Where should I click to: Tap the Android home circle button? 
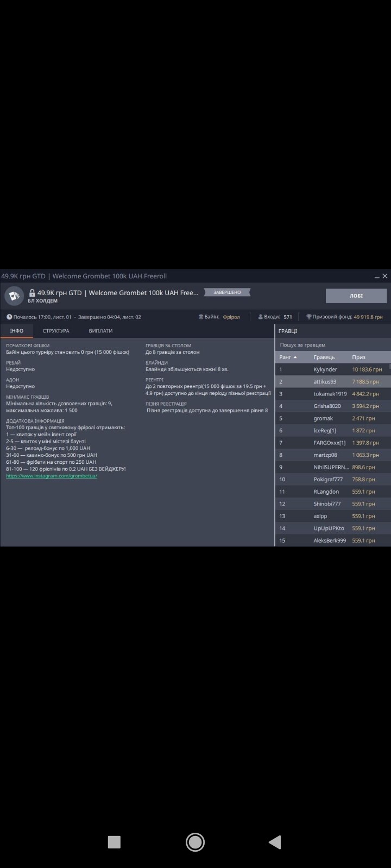pyautogui.click(x=195, y=842)
